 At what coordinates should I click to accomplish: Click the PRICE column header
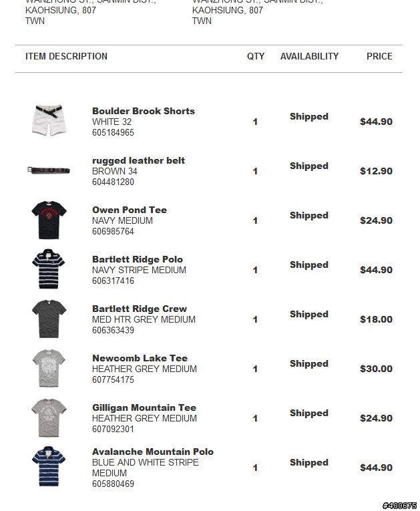pyautogui.click(x=379, y=56)
